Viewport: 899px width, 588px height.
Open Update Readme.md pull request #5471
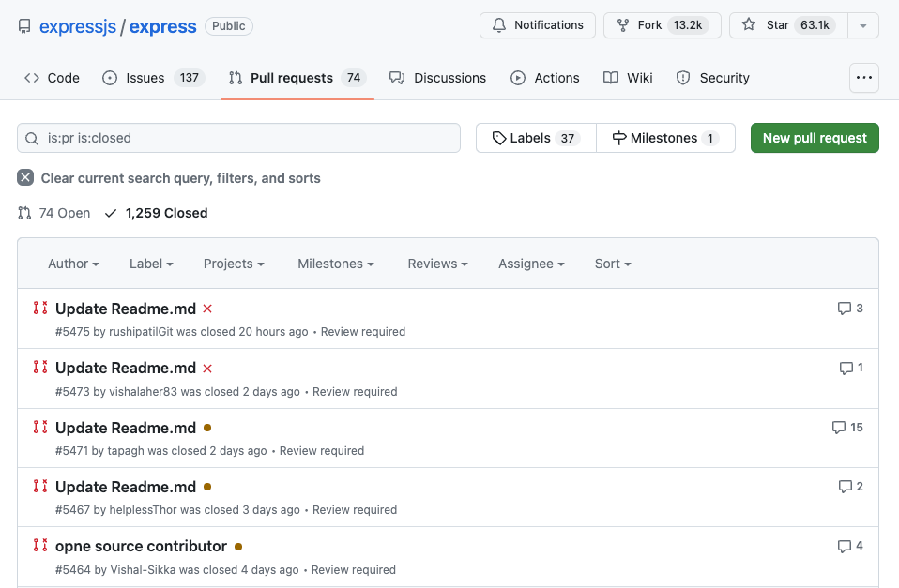coord(126,428)
